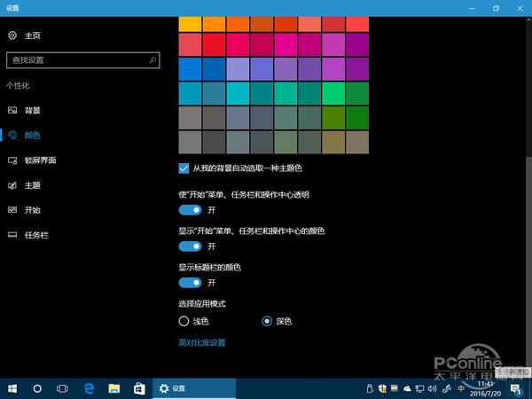Open Task View on taskbar
The height and width of the screenshot is (399, 532).
pyautogui.click(x=62, y=388)
